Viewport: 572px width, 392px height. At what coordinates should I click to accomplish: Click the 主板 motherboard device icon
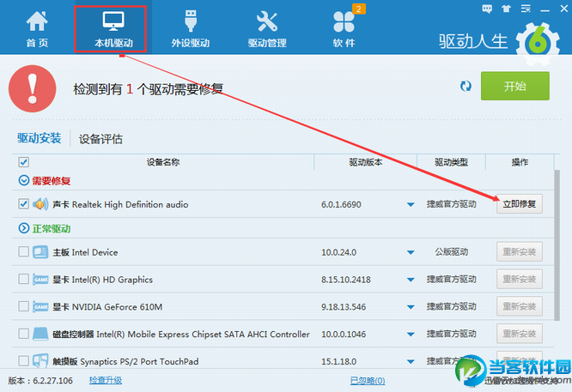click(40, 251)
